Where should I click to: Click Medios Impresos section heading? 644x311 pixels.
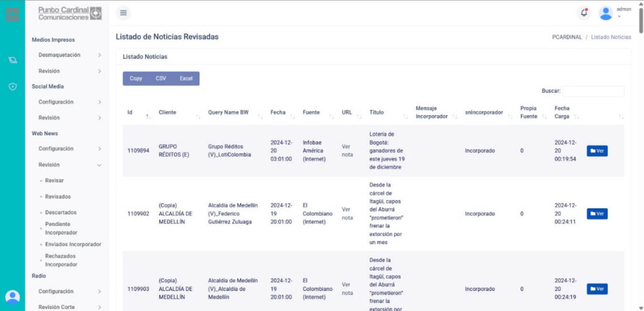[x=53, y=40]
